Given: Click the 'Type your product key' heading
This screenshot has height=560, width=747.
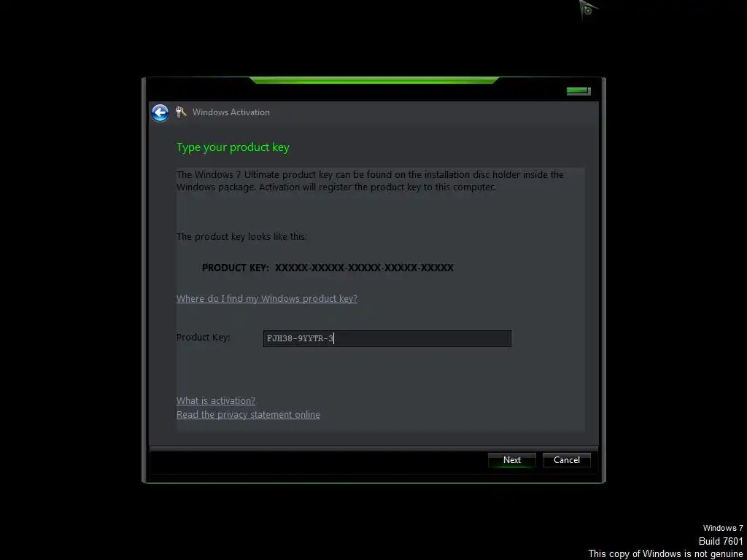Looking at the screenshot, I should point(233,147).
